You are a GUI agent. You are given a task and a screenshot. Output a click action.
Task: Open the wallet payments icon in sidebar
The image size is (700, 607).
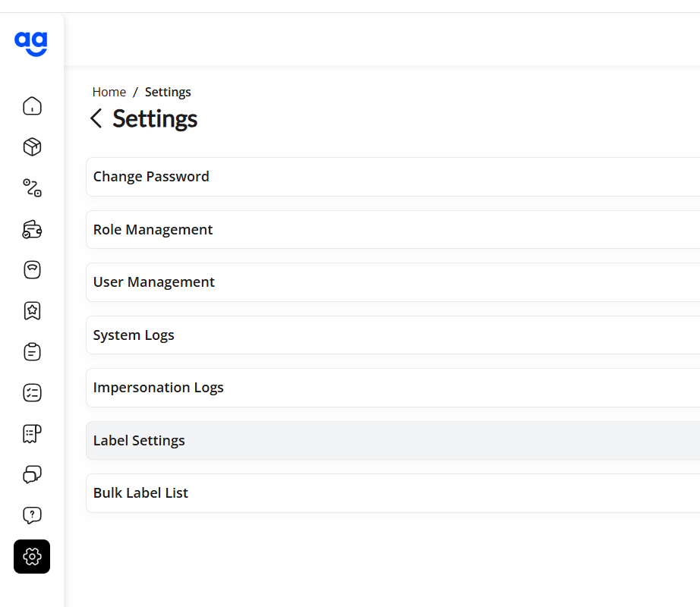[32, 229]
